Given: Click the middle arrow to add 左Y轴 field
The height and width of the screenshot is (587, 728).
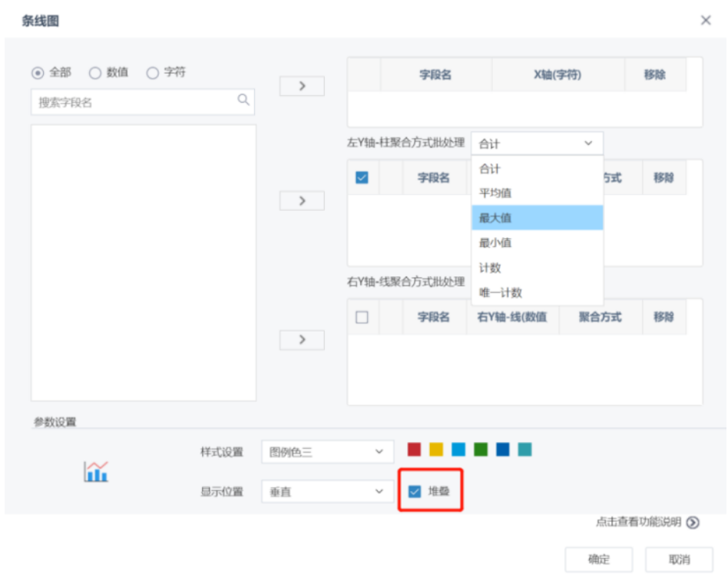Looking at the screenshot, I should tap(301, 200).
